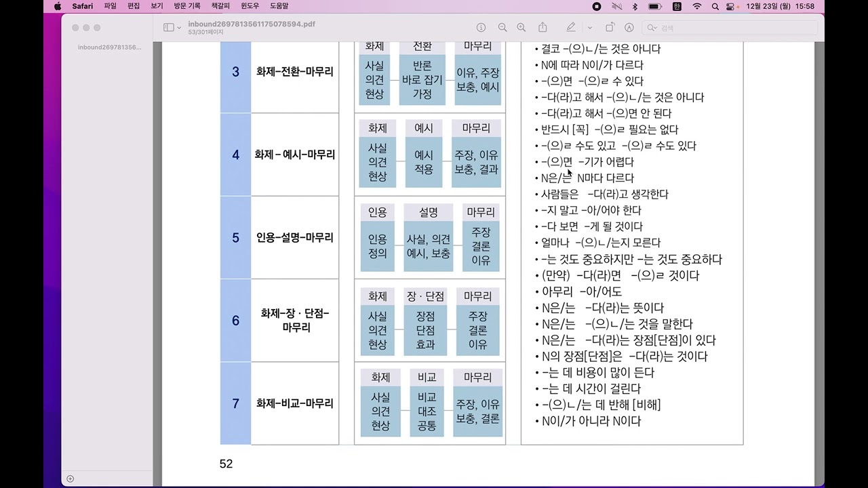Image resolution: width=868 pixels, height=488 pixels.
Task: Toggle the sidebar view button
Action: (x=169, y=27)
